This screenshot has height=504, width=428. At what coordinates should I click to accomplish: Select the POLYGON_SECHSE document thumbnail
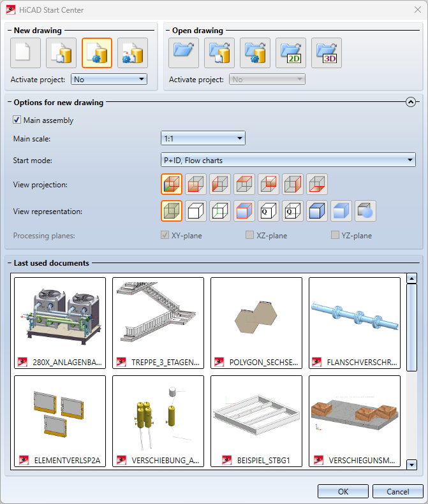256,323
